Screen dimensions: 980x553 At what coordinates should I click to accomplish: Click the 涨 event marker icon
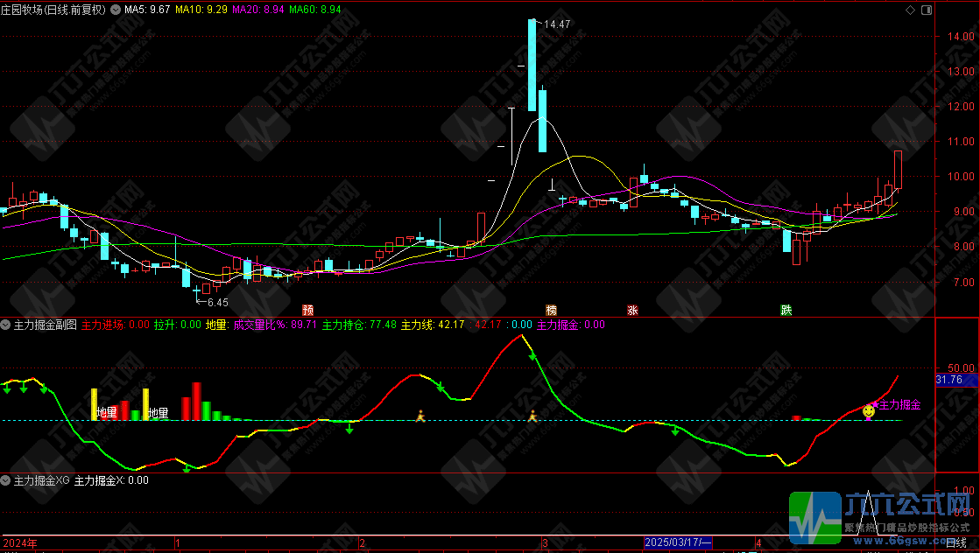632,310
